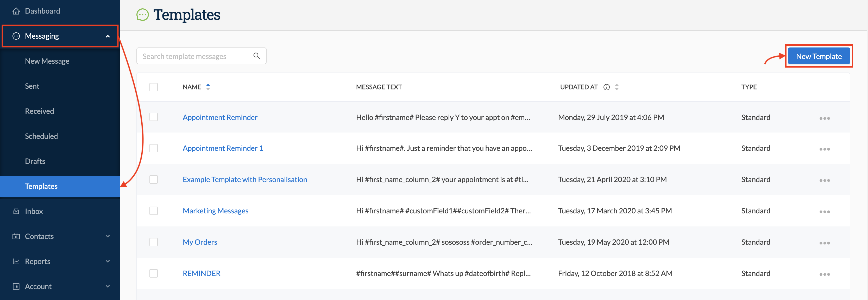
Task: Open Scheduled messages in sidebar
Action: [x=41, y=136]
